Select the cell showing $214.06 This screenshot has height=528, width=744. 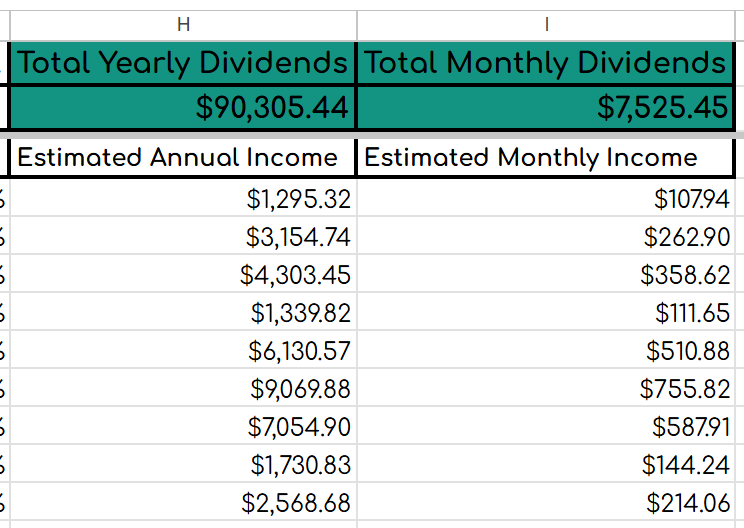546,501
